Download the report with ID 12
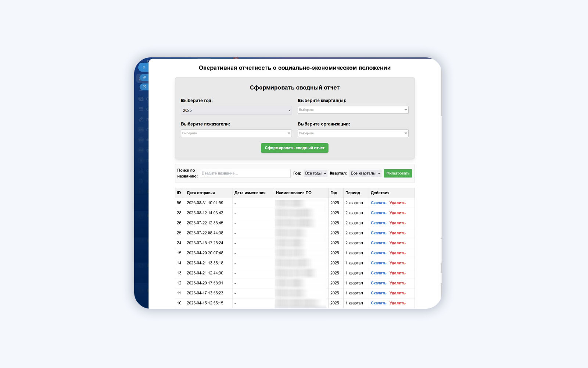 (x=379, y=283)
